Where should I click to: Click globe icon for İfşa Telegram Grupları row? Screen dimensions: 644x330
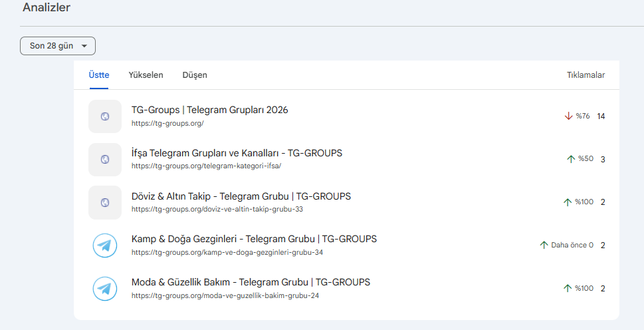[105, 160]
